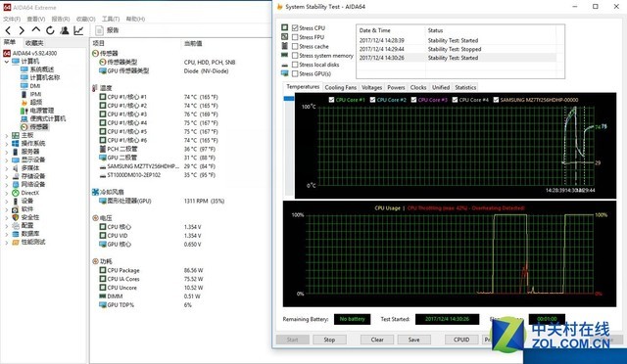Click the user profile toolbar icon
The image size is (627, 364).
point(65,30)
